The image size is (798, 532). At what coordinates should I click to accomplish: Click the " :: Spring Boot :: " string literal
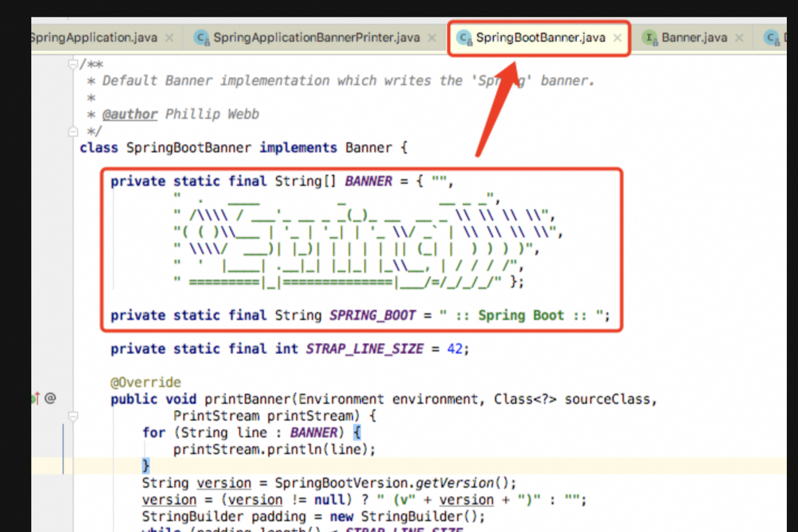tap(521, 315)
